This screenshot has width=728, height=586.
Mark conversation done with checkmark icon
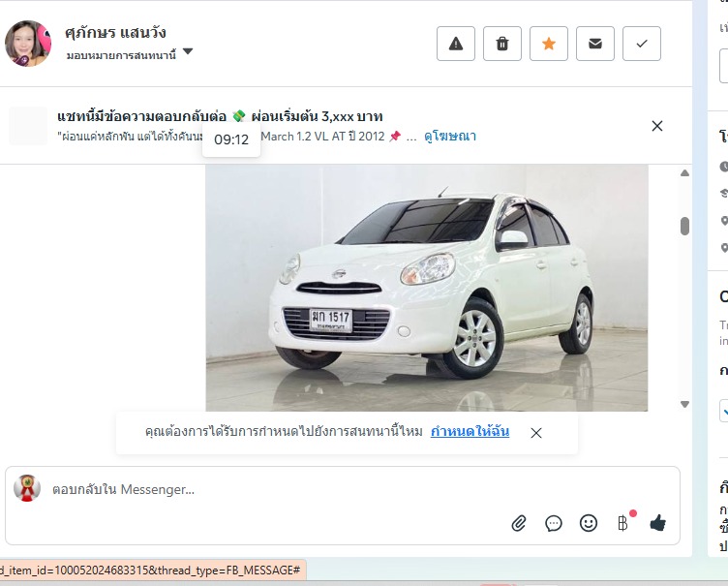[641, 44]
